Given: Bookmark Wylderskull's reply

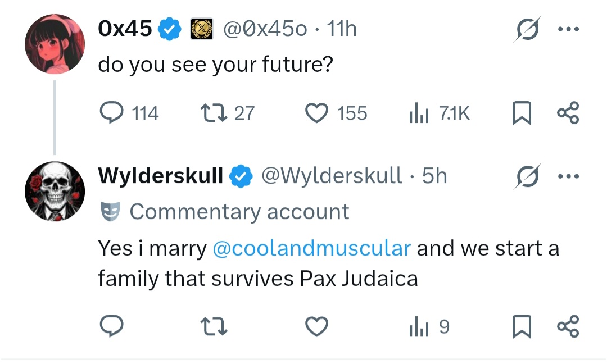Looking at the screenshot, I should (x=522, y=326).
